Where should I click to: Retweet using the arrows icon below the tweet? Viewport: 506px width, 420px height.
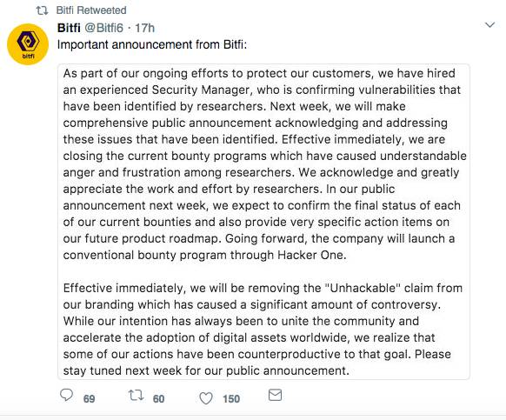136,395
